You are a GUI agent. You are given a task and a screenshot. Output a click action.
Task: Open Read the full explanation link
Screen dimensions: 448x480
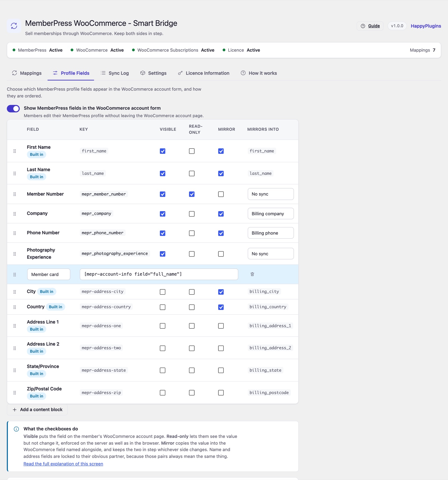point(63,464)
